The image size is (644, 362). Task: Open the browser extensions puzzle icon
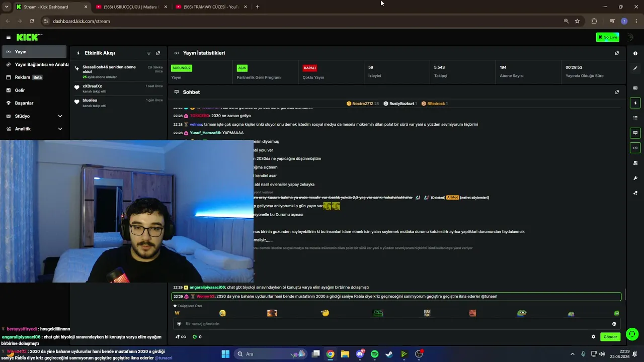[x=594, y=21]
